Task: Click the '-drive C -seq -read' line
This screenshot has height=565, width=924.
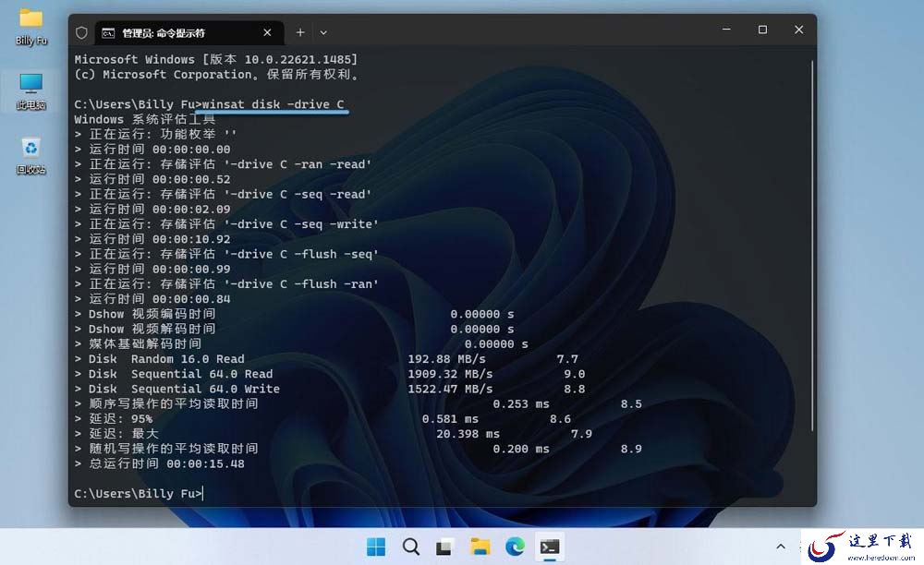Action: click(224, 194)
